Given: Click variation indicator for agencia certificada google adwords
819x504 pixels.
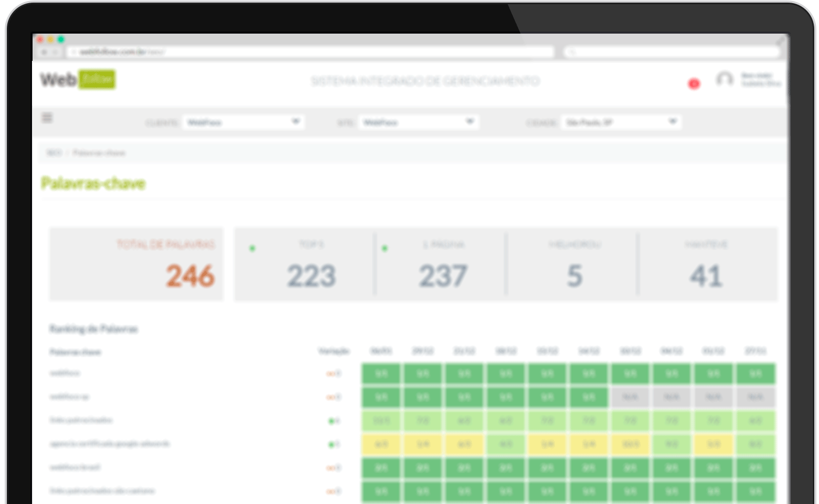Looking at the screenshot, I should (334, 445).
